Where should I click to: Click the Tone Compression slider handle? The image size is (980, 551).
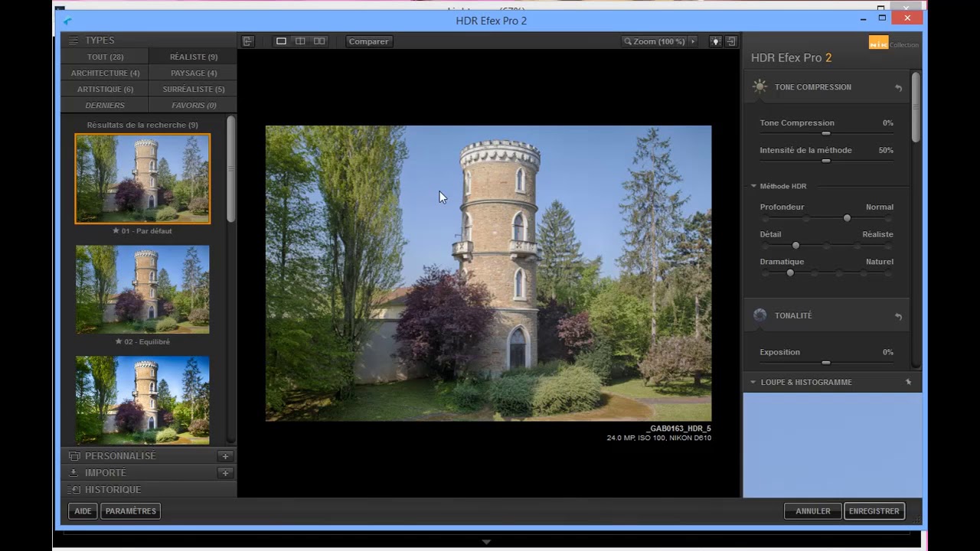[x=826, y=134]
